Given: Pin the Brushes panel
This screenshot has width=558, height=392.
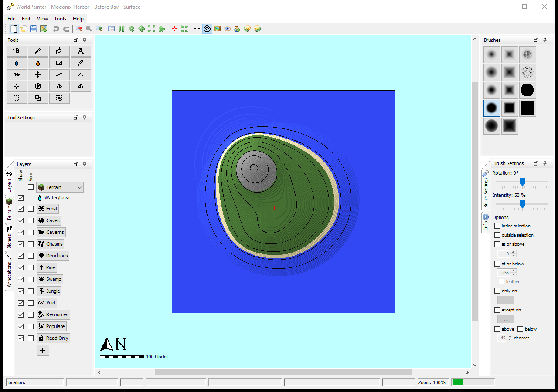Looking at the screenshot, I should (545, 40).
